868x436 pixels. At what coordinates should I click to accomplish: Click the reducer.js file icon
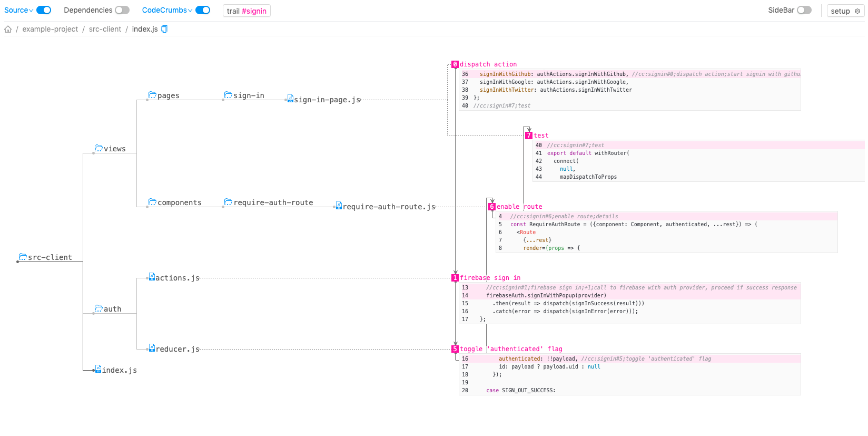click(x=152, y=348)
